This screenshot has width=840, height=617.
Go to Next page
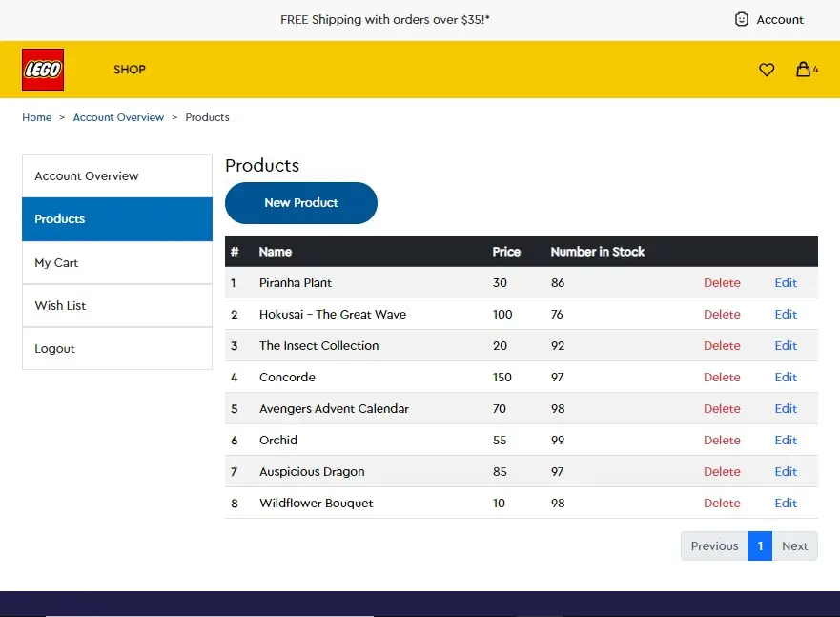click(x=794, y=546)
